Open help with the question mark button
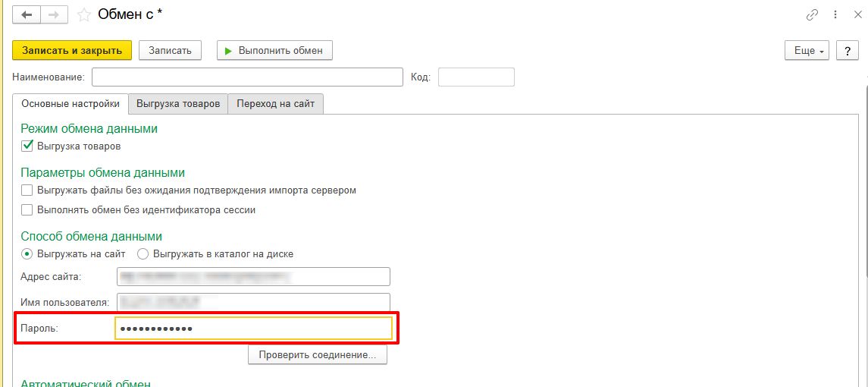 tap(846, 51)
